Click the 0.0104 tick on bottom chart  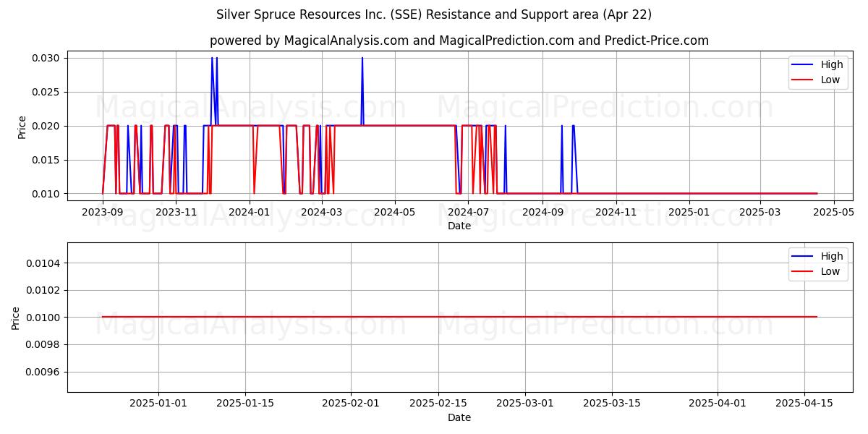click(44, 263)
